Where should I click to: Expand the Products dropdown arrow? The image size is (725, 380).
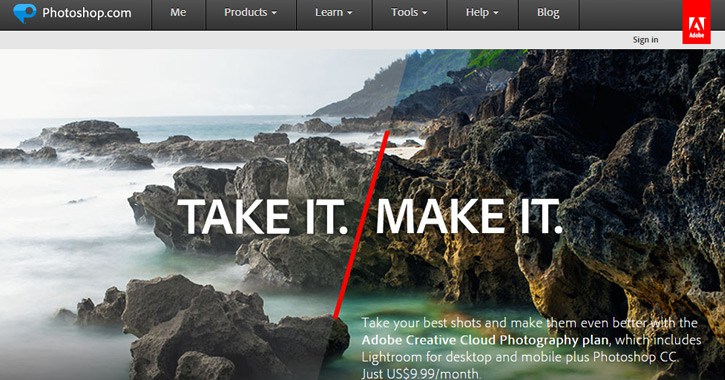tap(274, 13)
